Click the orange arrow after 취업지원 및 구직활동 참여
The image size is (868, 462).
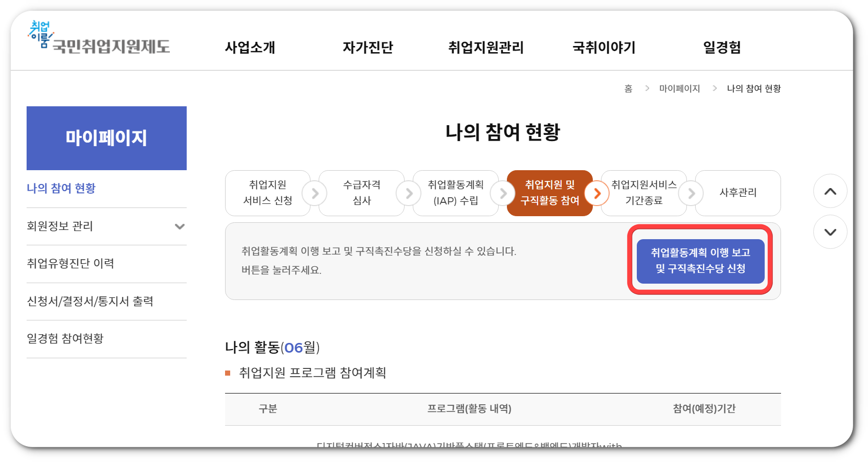[597, 193]
